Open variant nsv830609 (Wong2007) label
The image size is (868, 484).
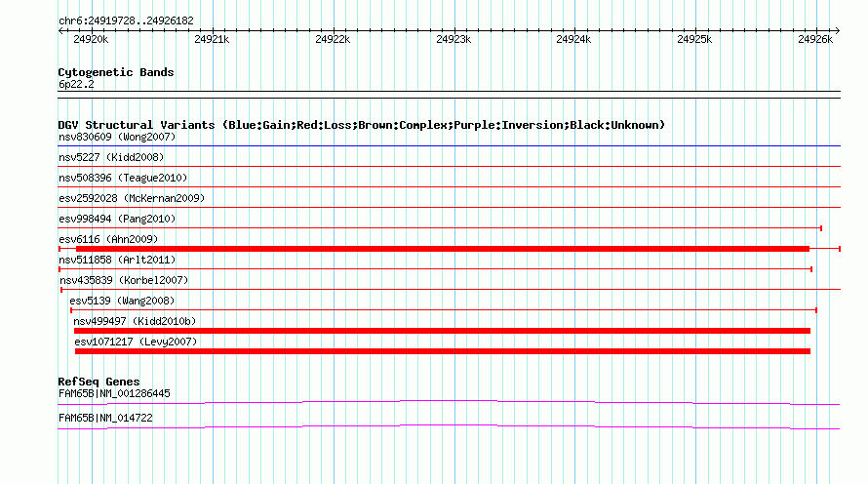(117, 137)
